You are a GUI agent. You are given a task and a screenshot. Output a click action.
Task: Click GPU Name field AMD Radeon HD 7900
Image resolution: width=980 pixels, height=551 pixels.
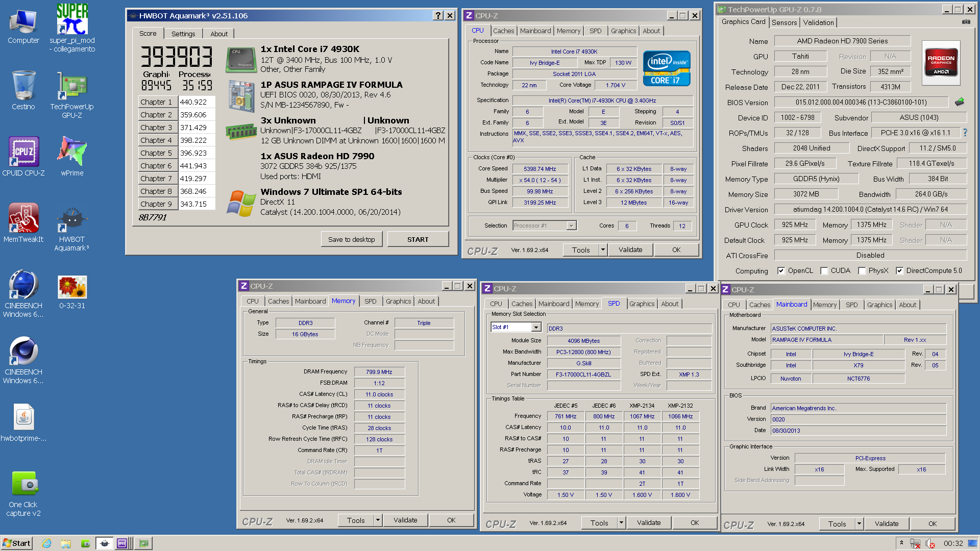(842, 41)
